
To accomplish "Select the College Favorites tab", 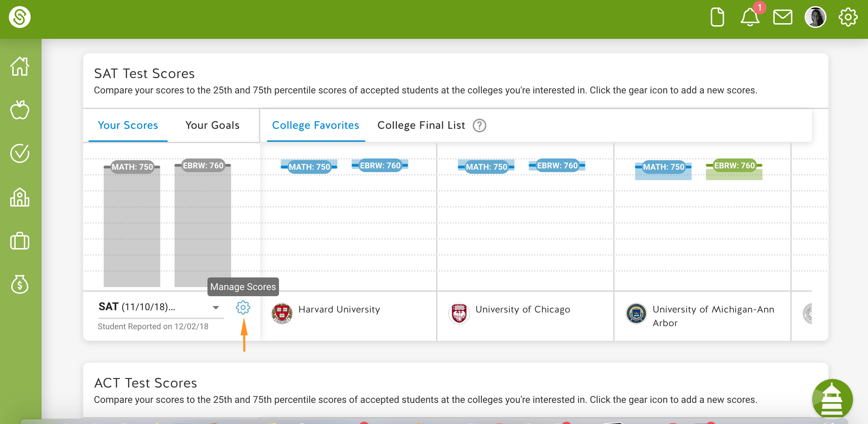I will (x=316, y=125).
